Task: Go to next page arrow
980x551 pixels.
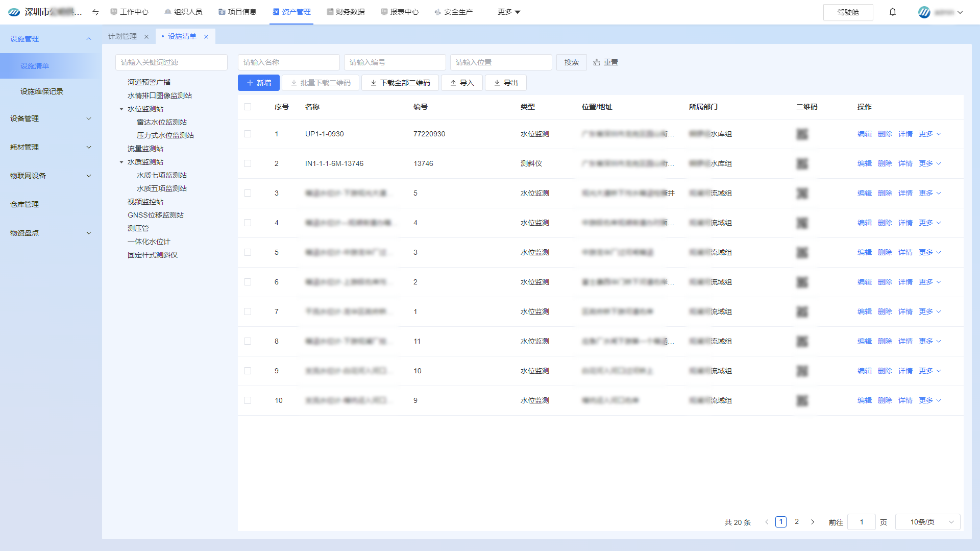Action: (x=813, y=522)
